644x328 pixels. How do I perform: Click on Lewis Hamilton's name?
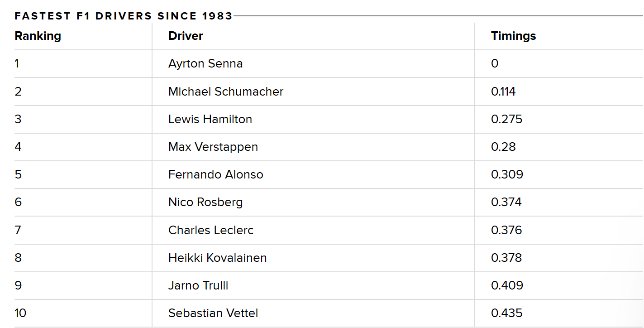(210, 119)
